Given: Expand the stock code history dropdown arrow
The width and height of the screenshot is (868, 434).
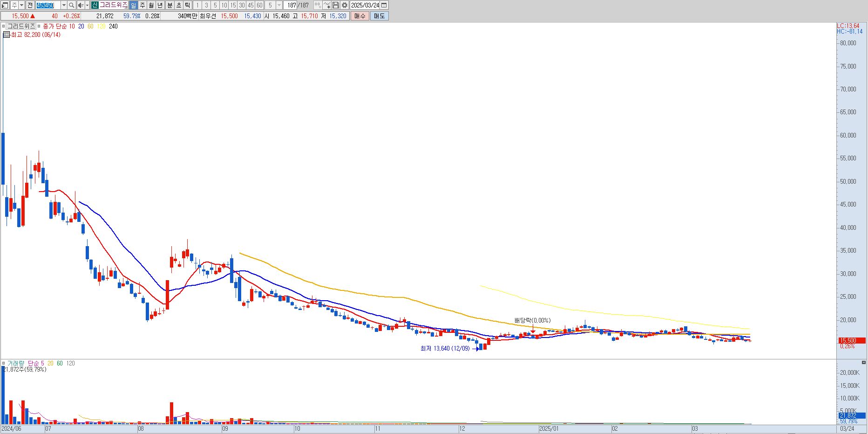Looking at the screenshot, I should pyautogui.click(x=64, y=5).
